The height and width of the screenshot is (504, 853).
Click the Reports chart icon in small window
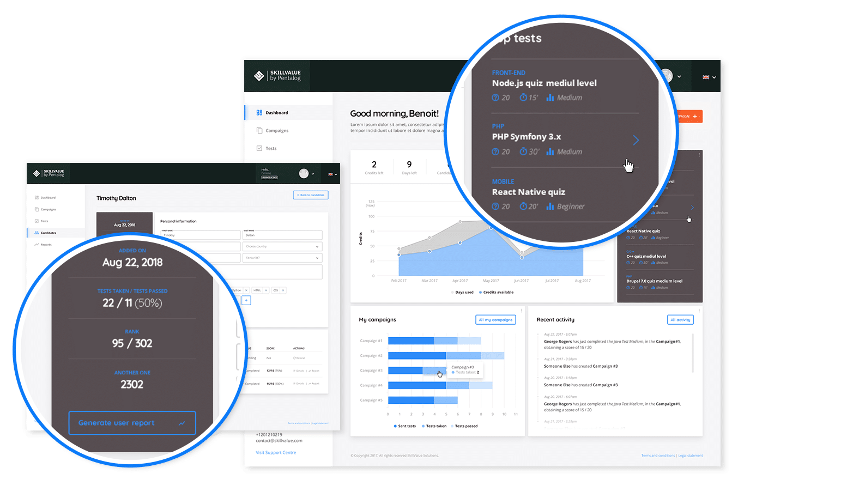pyautogui.click(x=37, y=245)
